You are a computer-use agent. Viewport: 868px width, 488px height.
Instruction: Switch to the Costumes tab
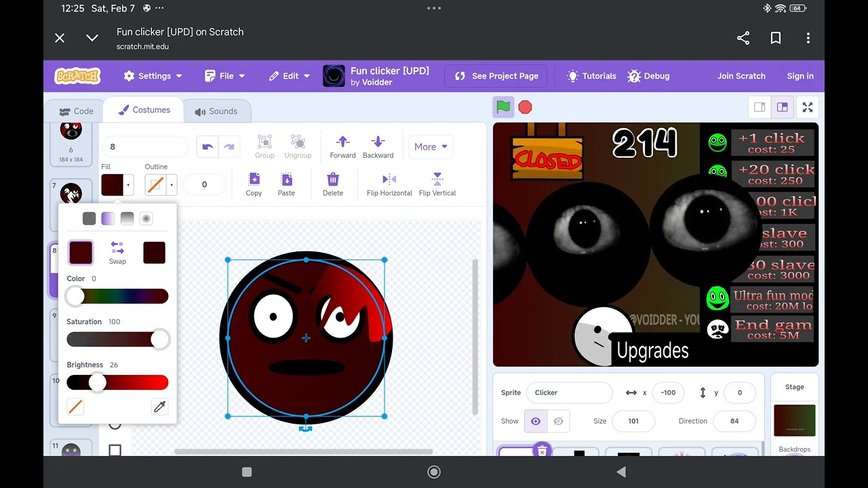[144, 110]
